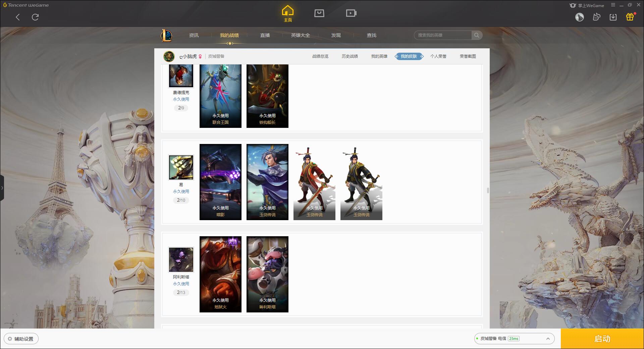
Task: Open the gift box icon
Action: [x=630, y=17]
